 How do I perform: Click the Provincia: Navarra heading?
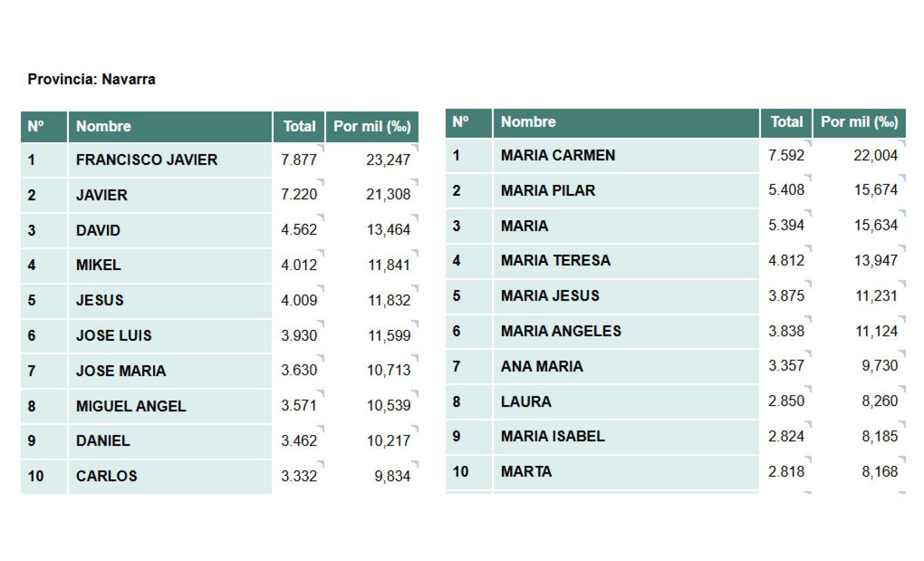point(91,79)
